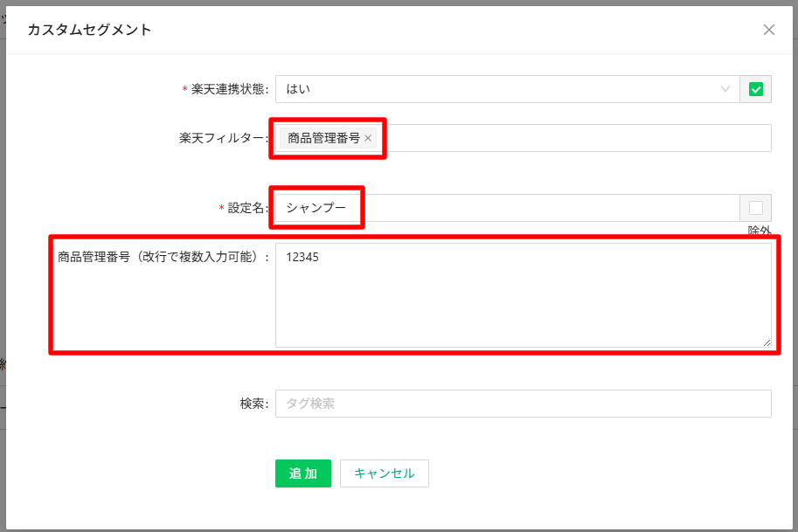Click the 楽天連携状態 field label
The height and width of the screenshot is (532, 798).
(x=229, y=89)
